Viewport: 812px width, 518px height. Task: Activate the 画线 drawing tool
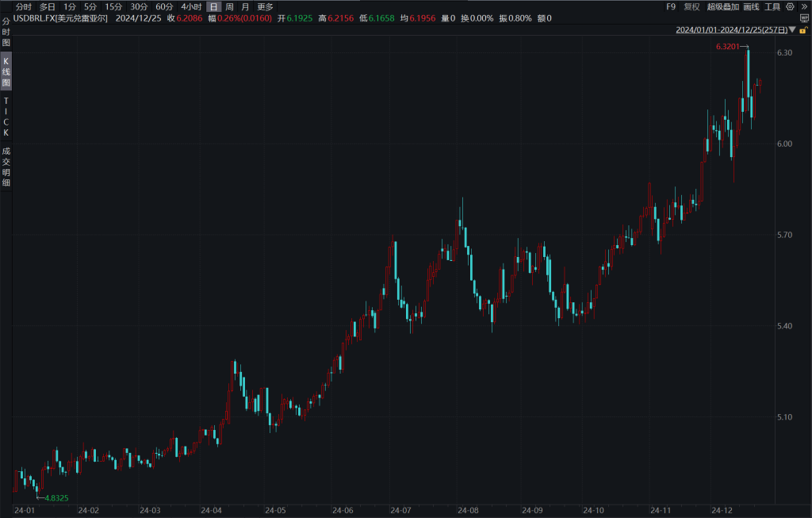point(751,6)
